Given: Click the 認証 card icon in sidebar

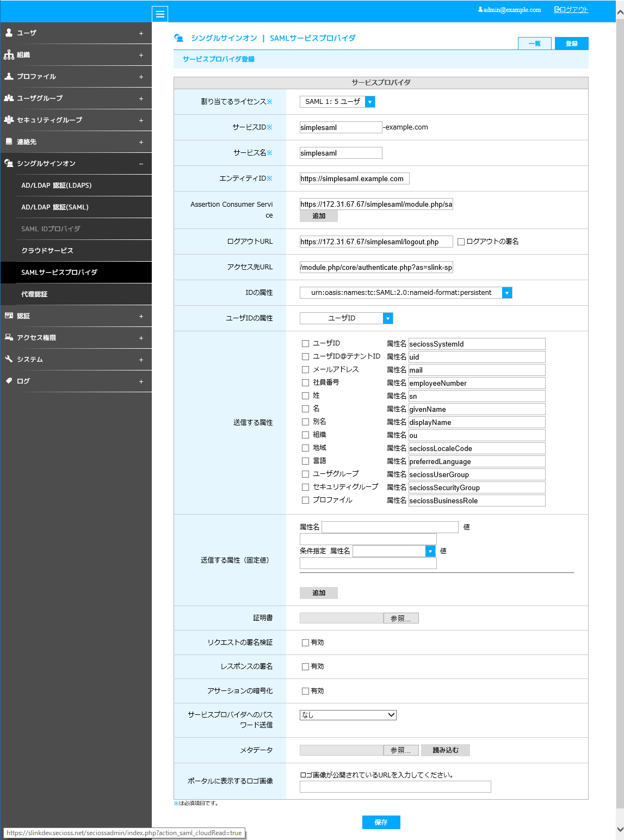Looking at the screenshot, I should 9,316.
